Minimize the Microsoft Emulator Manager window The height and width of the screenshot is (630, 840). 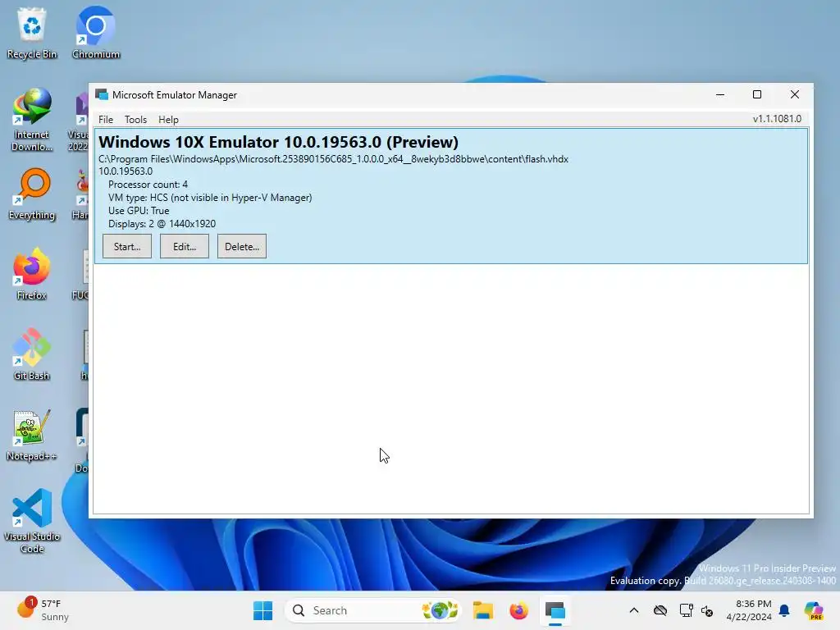(720, 95)
